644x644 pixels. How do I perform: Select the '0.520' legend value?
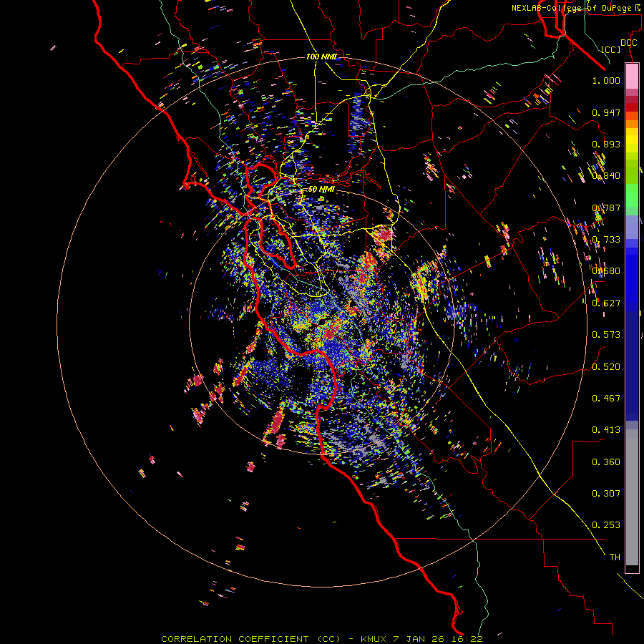(606, 366)
